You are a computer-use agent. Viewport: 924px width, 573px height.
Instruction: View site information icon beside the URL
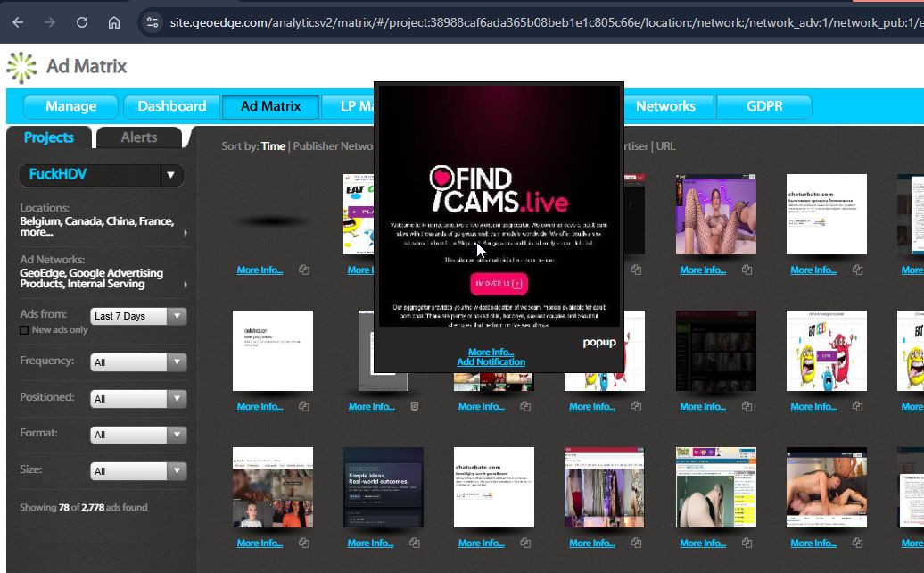[x=152, y=22]
